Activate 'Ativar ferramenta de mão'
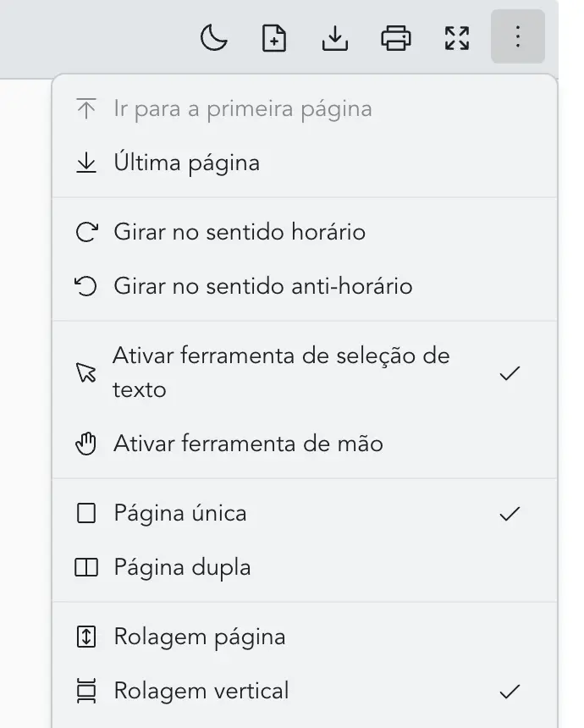This screenshot has height=728, width=584. [248, 444]
